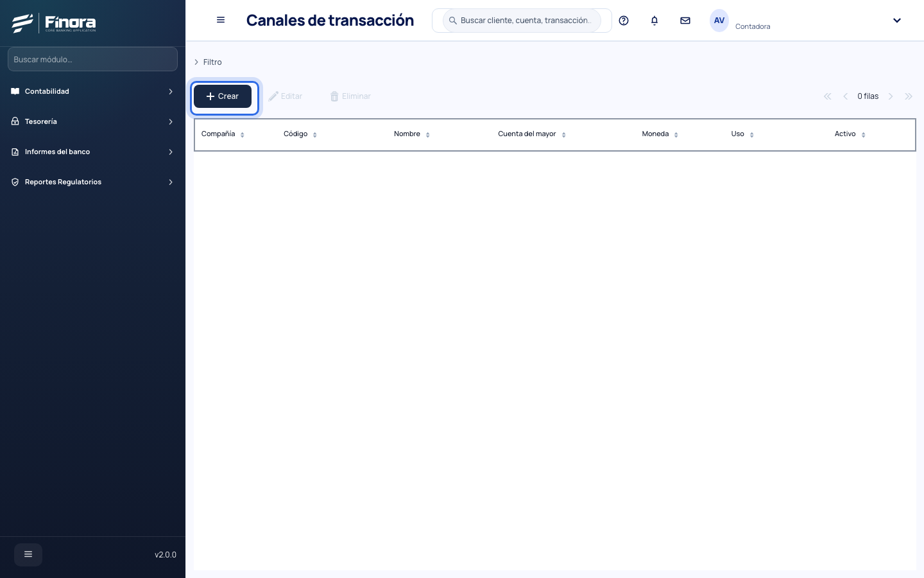Screen dimensions: 924x578
Task: Open the Informes del banco menu item
Action: 92,152
